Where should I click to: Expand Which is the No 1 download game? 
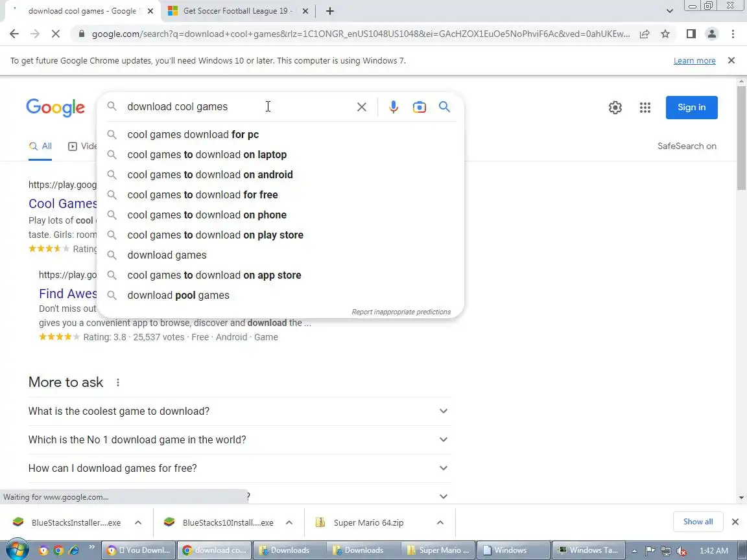click(x=240, y=439)
